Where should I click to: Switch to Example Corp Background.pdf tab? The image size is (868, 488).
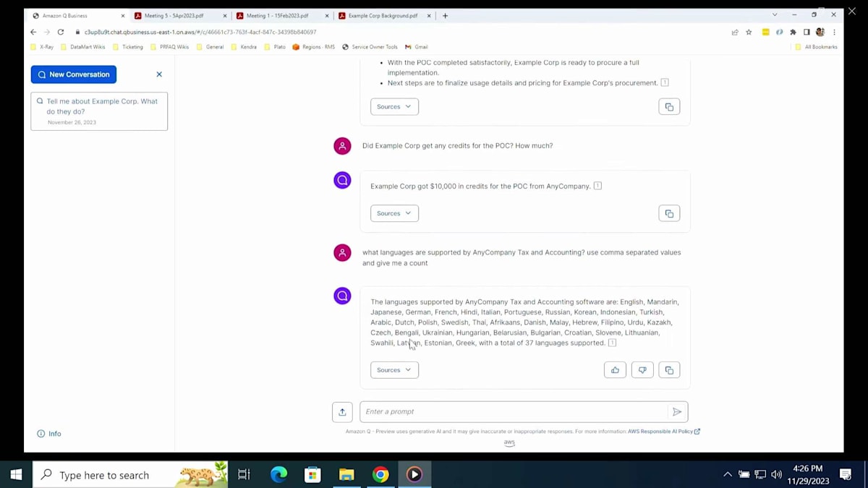(x=384, y=15)
